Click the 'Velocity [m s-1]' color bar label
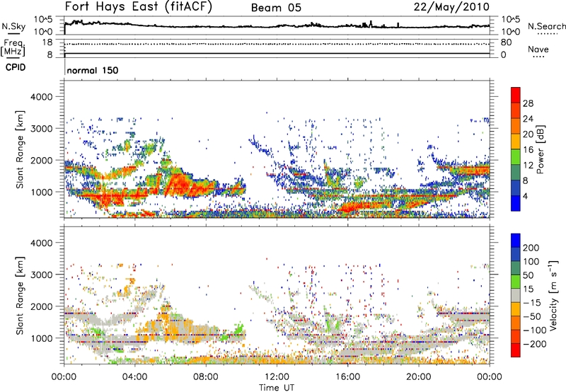Image resolution: width=566 pixels, height=392 pixels. [553, 296]
